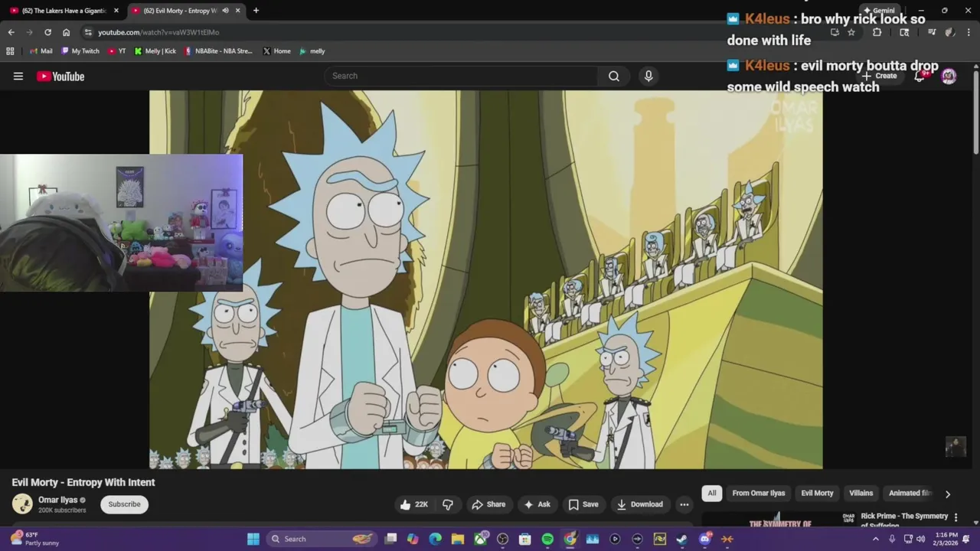Open YouTube notifications bell
Screen dimensions: 980x551
pyautogui.click(x=920, y=76)
